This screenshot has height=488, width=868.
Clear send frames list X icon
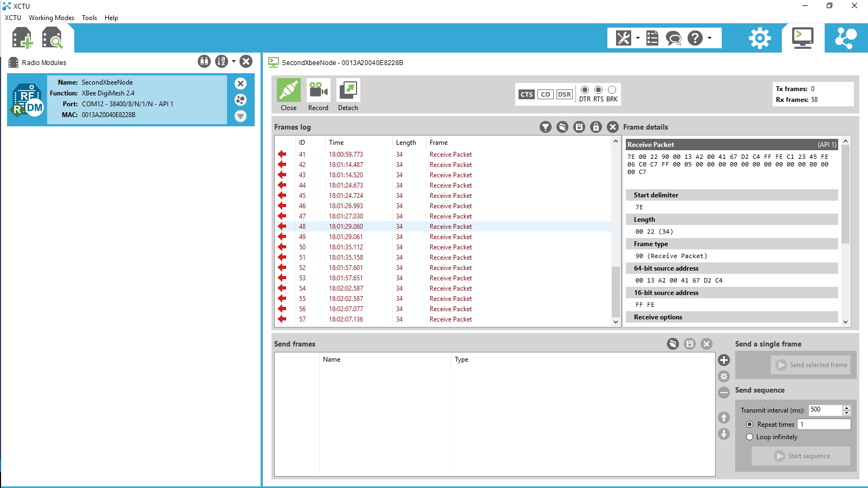(x=707, y=344)
